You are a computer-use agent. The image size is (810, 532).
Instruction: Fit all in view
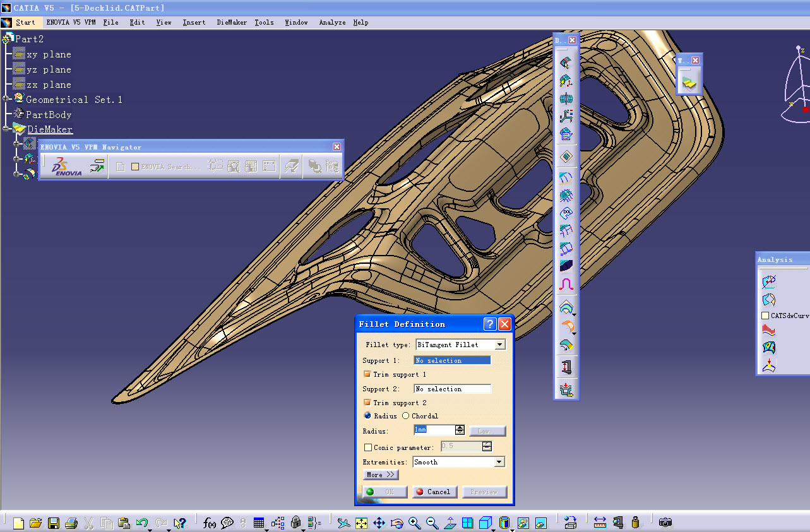pos(361,523)
